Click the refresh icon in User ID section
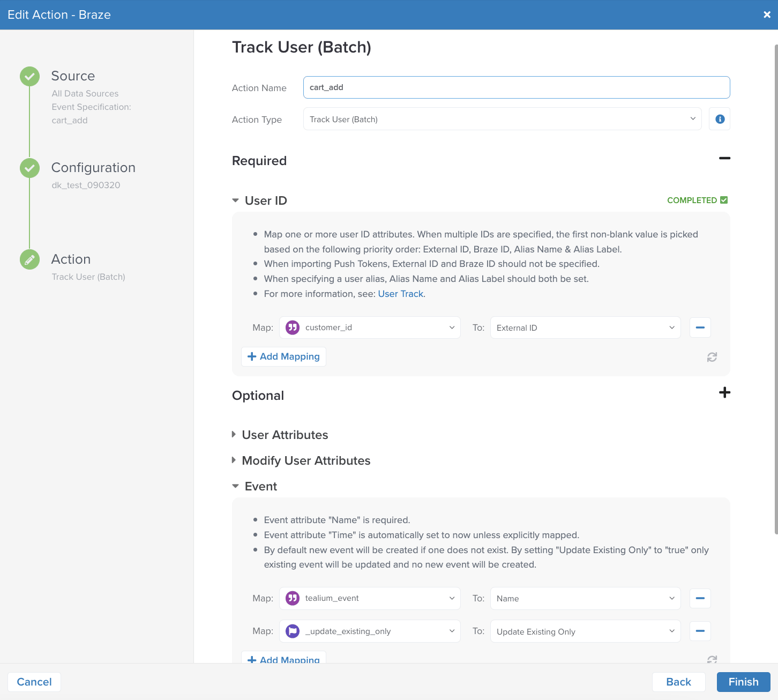The width and height of the screenshot is (778, 700). (712, 357)
